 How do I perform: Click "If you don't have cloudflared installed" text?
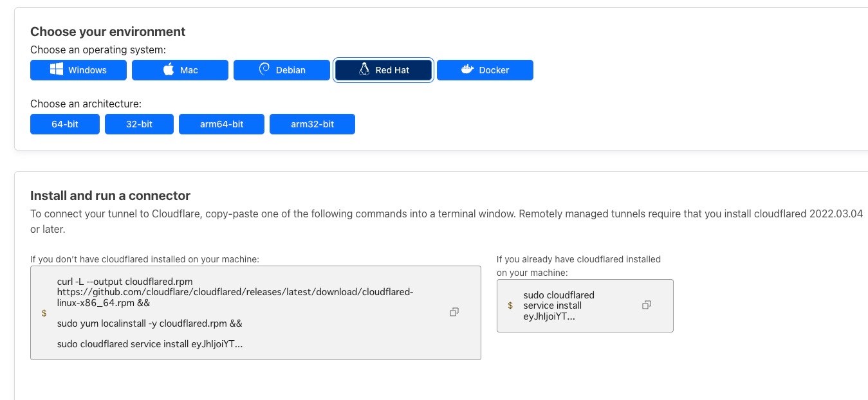[x=145, y=259]
